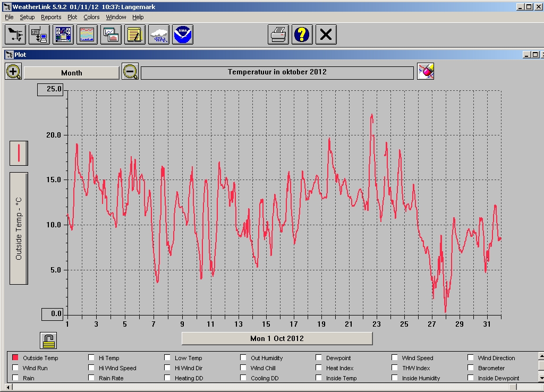Click the eraser clear-plot icon
Image resolution: width=544 pixels, height=392 pixels.
point(426,72)
